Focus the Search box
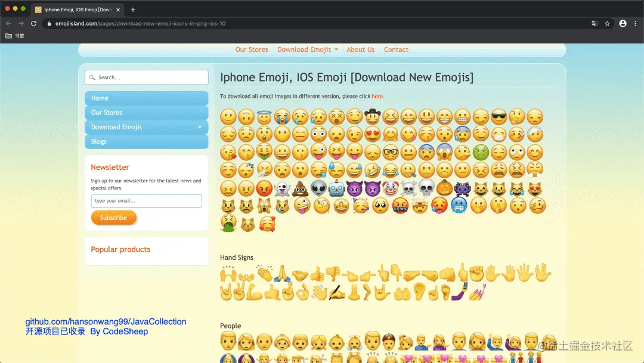The height and width of the screenshot is (363, 644). point(147,77)
